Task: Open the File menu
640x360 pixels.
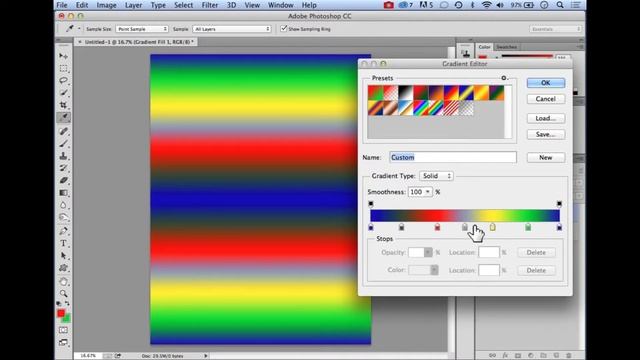Action: 62,5
